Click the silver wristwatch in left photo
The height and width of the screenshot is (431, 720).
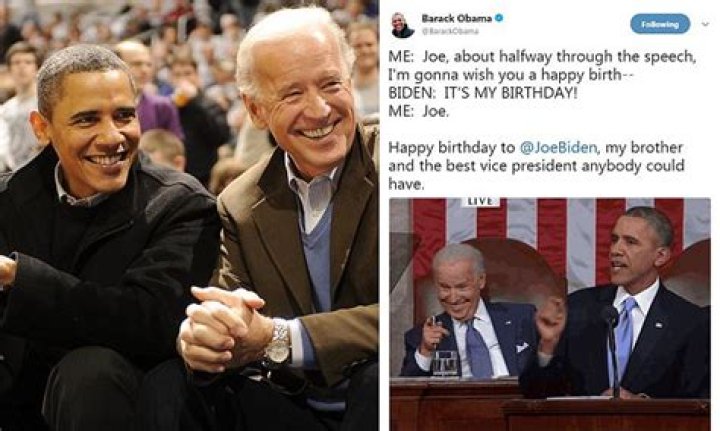tap(277, 341)
